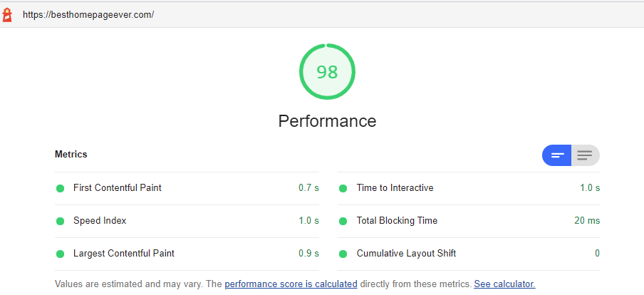Switch metrics to compact summary view
This screenshot has height=295, width=644.
click(x=557, y=155)
